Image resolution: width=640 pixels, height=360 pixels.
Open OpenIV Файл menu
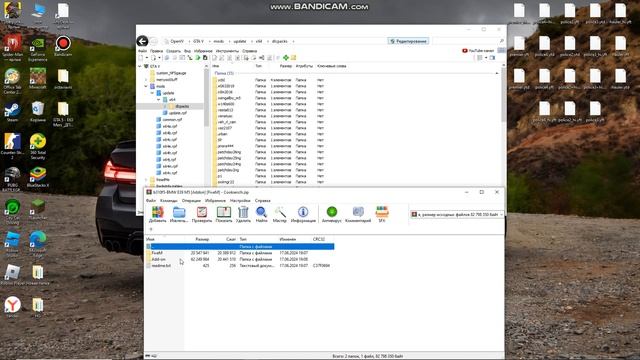[142, 51]
